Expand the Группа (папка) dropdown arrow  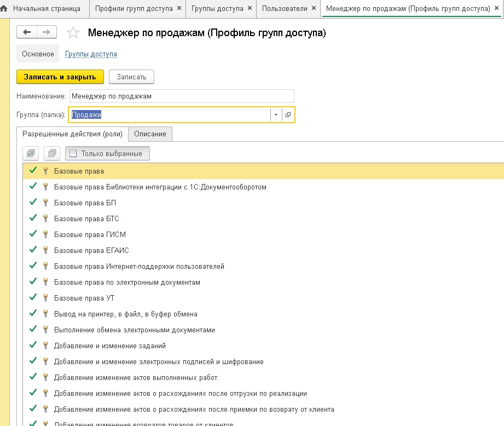tap(276, 115)
